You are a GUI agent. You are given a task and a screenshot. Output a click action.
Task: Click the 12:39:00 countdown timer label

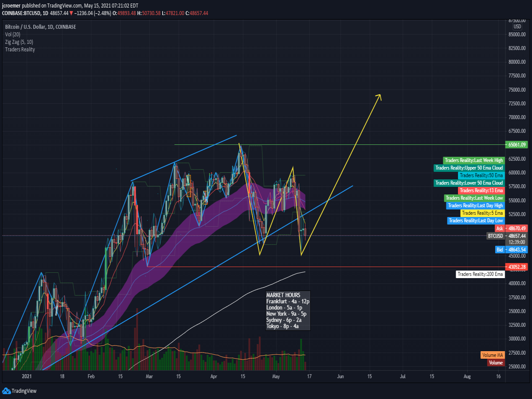coord(517,242)
